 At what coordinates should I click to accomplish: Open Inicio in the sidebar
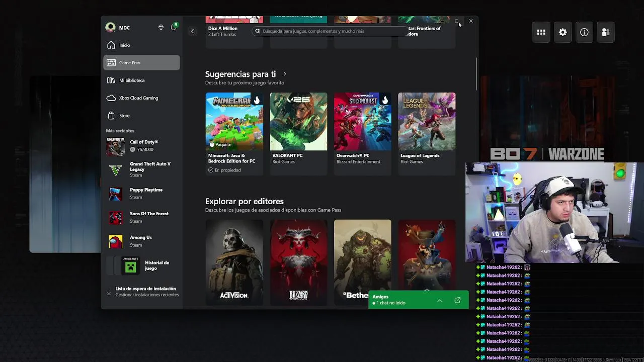pyautogui.click(x=141, y=45)
